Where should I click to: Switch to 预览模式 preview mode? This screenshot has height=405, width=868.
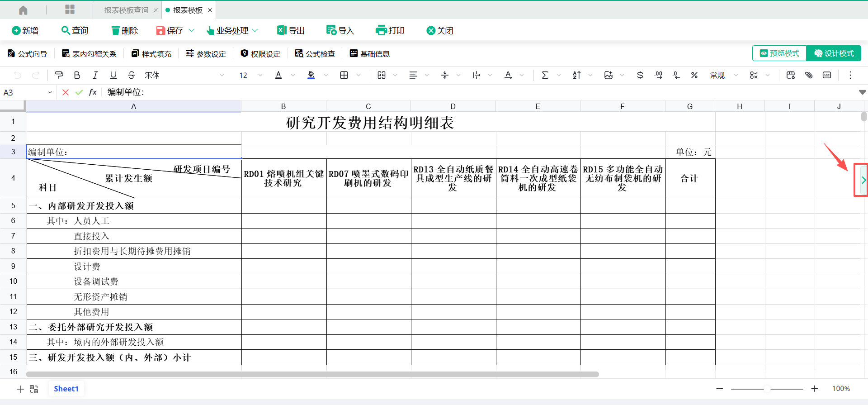tap(779, 53)
